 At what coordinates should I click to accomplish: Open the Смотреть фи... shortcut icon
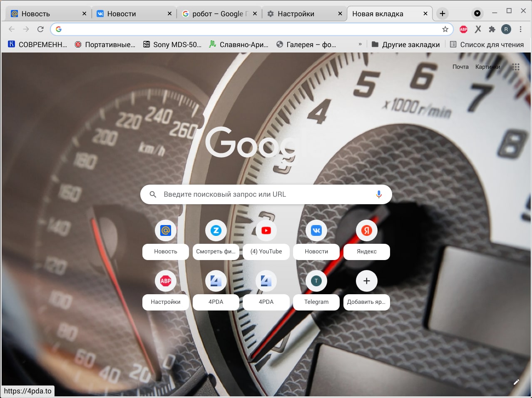click(x=216, y=230)
